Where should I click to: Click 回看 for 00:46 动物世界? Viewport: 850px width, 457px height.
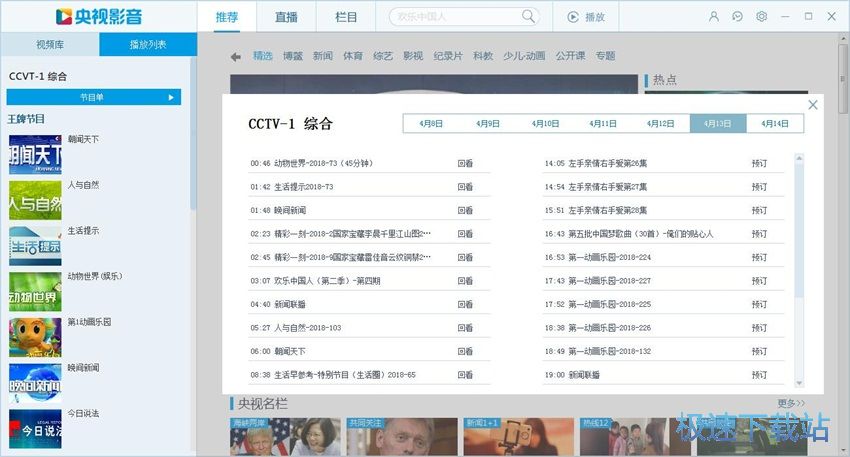pos(465,163)
